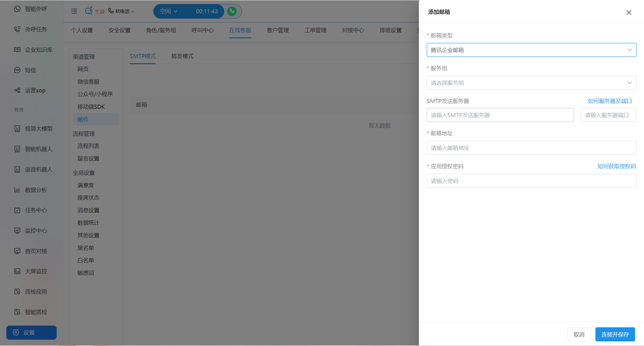Image resolution: width=644 pixels, height=346 pixels.
Task: Open the 对接中心 tab
Action: pyautogui.click(x=353, y=30)
